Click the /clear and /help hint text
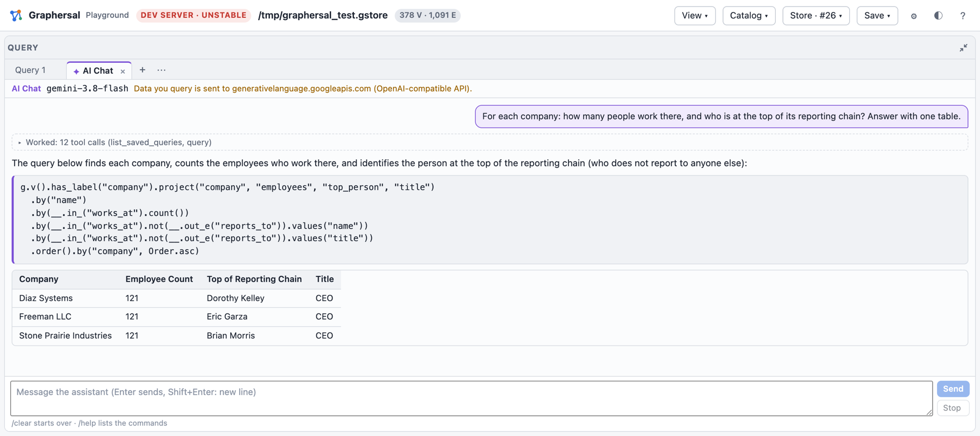 (x=89, y=423)
